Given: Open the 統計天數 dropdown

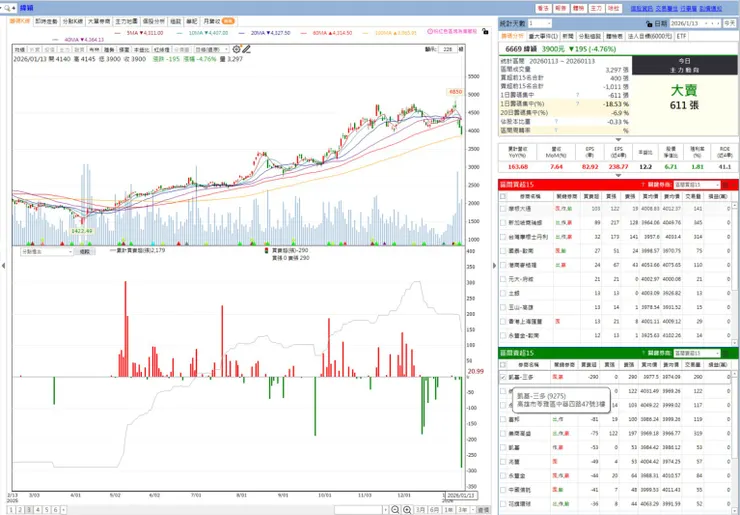Looking at the screenshot, I should 540,24.
